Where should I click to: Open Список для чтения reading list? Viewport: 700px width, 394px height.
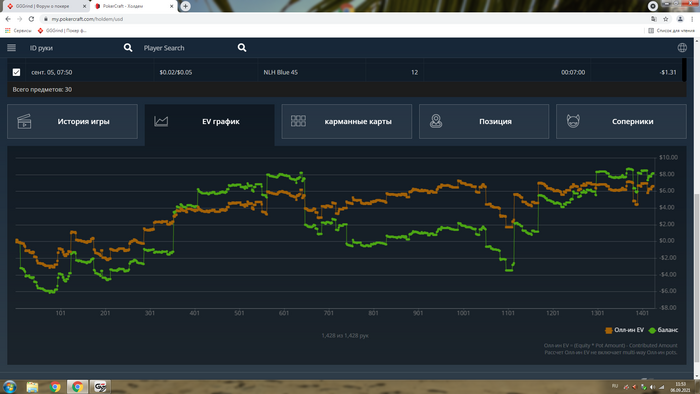(x=671, y=30)
